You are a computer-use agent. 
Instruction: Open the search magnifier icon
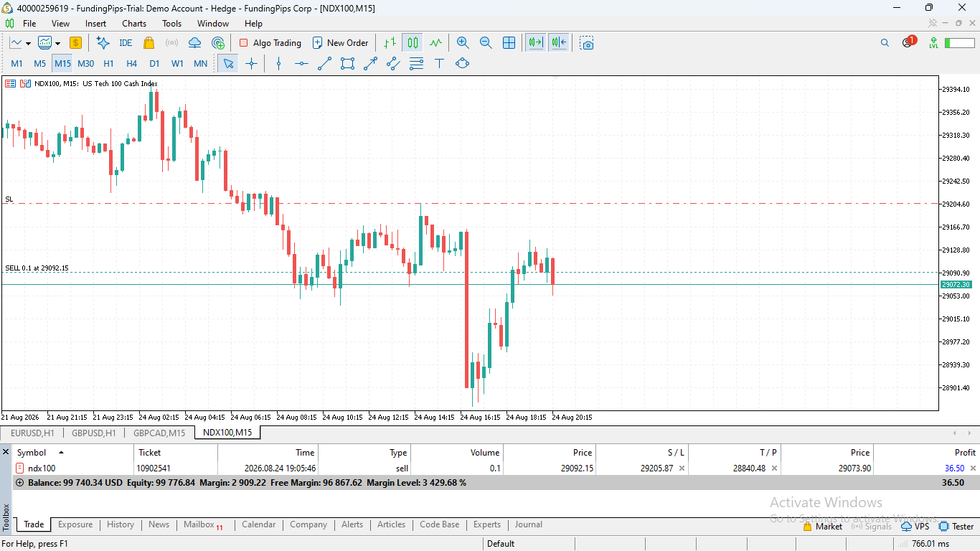pos(885,43)
